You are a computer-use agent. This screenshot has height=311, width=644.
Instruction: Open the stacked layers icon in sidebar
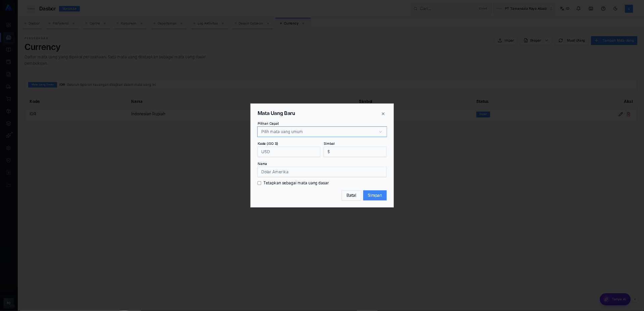tap(9, 123)
